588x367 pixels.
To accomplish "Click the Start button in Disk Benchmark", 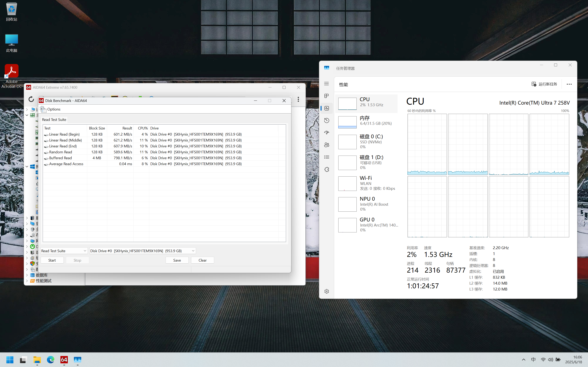I will [x=52, y=260].
